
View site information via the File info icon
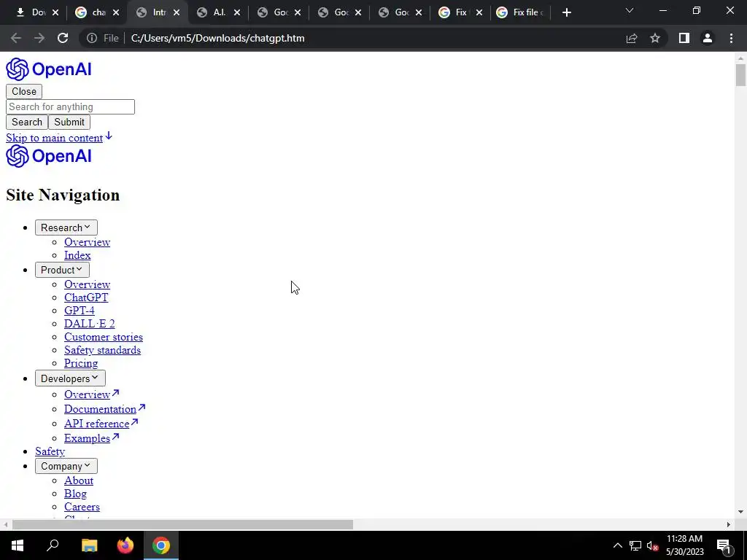pos(91,38)
